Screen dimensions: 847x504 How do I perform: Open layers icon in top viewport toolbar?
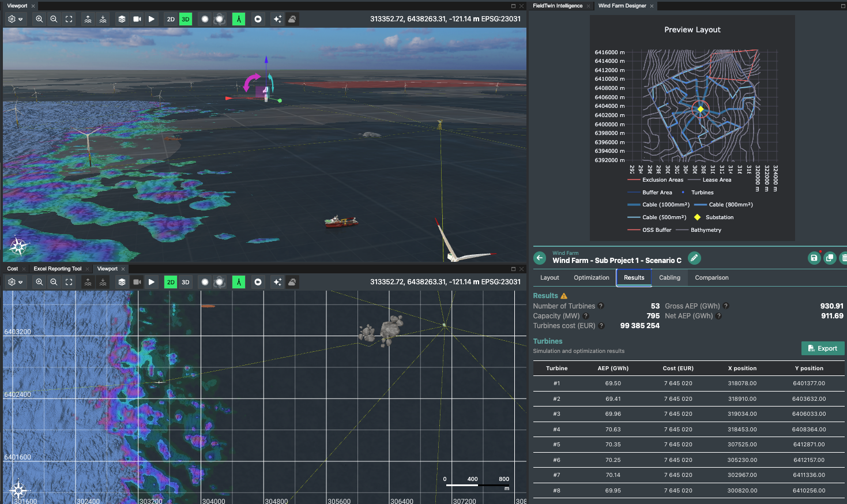(122, 19)
